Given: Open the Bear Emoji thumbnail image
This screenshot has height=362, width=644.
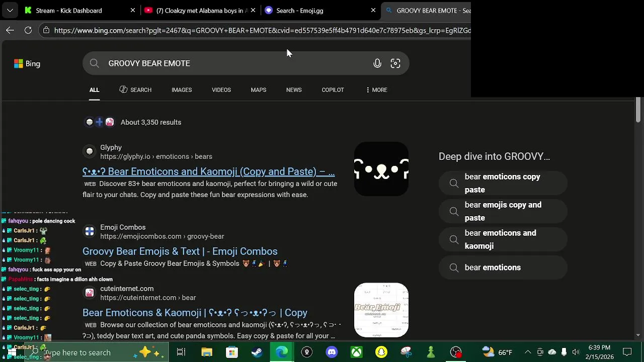Looking at the screenshot, I should coord(381,310).
